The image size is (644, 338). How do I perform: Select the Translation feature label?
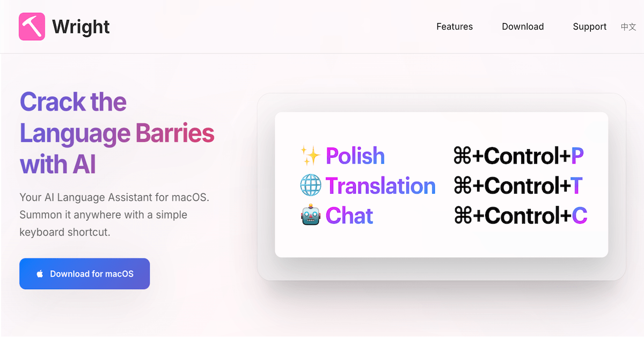click(x=380, y=186)
